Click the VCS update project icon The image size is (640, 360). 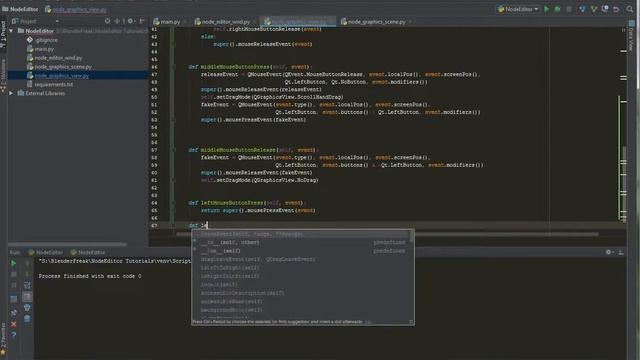pyautogui.click(x=582, y=9)
